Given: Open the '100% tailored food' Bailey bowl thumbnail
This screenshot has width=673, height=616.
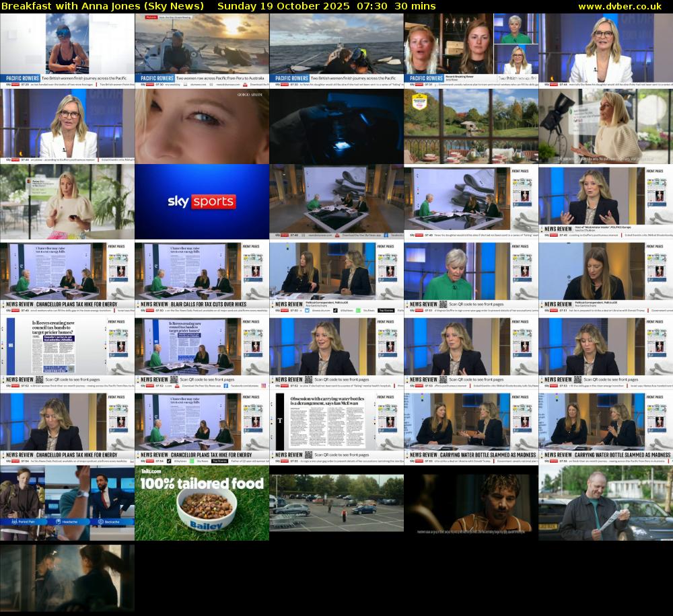Looking at the screenshot, I should point(201,504).
